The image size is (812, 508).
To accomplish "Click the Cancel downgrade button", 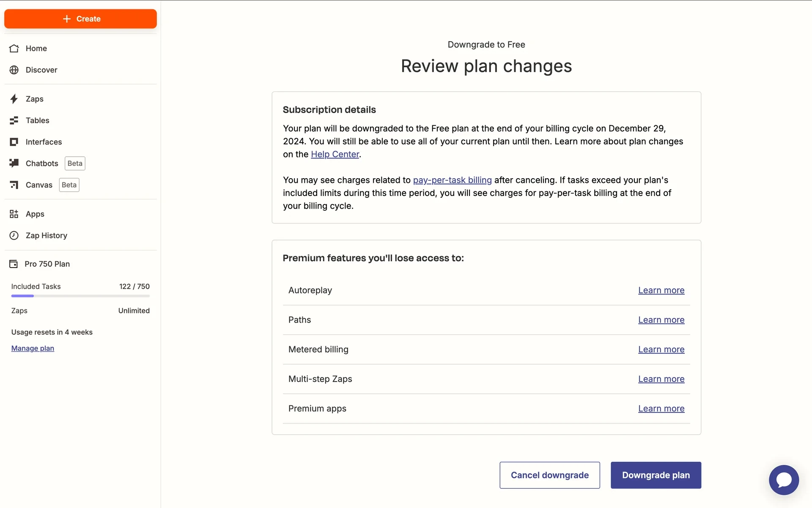I will click(x=549, y=475).
